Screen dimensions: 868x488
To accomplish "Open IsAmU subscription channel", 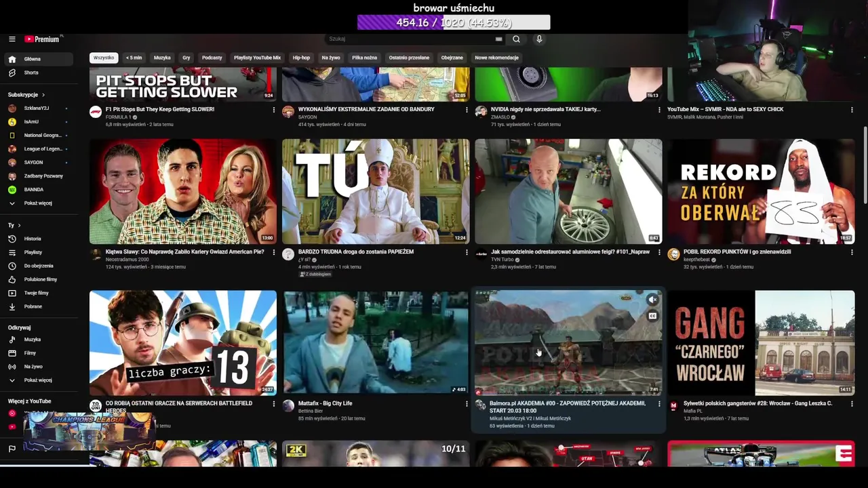I will (37, 122).
